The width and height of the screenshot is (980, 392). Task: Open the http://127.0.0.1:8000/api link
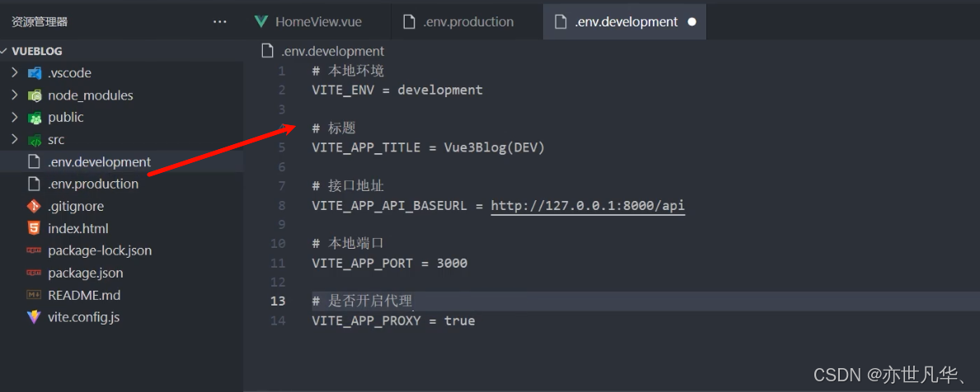[x=588, y=205]
